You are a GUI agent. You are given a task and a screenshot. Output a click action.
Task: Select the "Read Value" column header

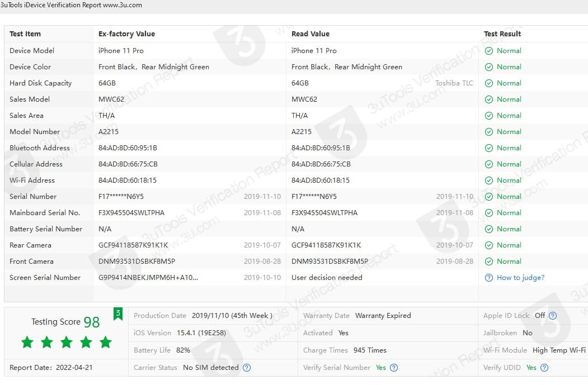tap(311, 34)
